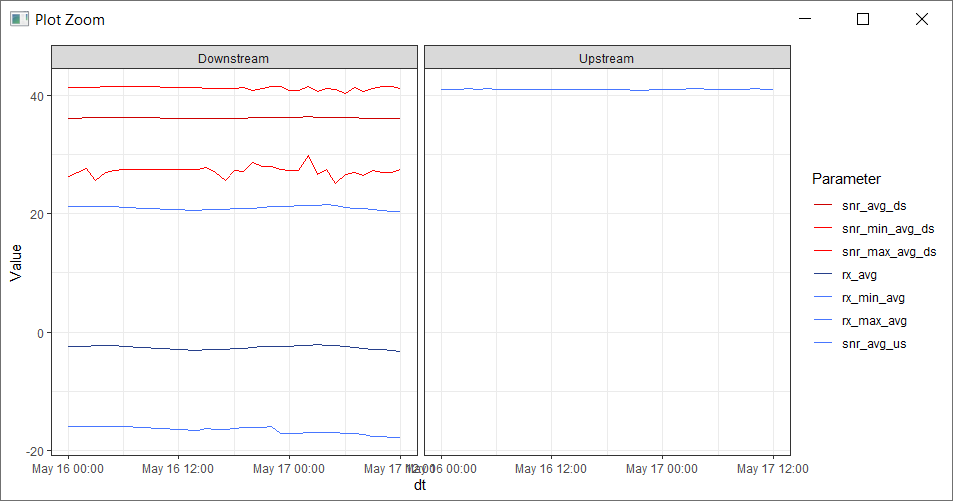Click the Plot Zoom title text
953x501 pixels.
pyautogui.click(x=70, y=19)
